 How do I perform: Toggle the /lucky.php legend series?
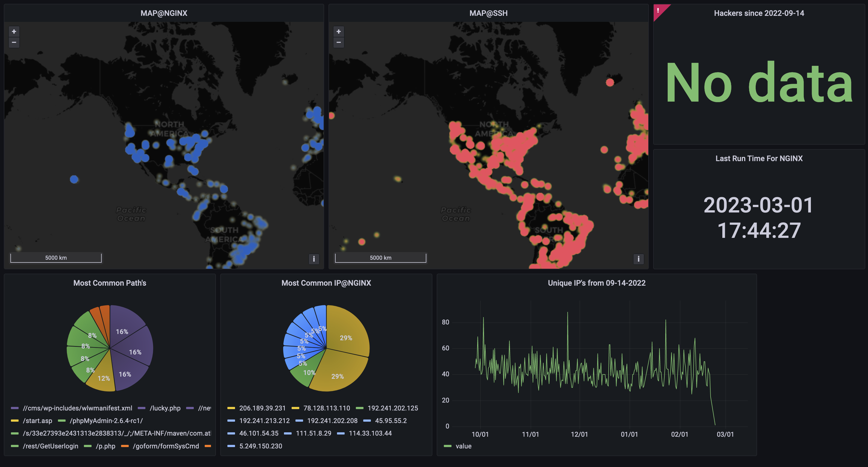click(x=165, y=408)
